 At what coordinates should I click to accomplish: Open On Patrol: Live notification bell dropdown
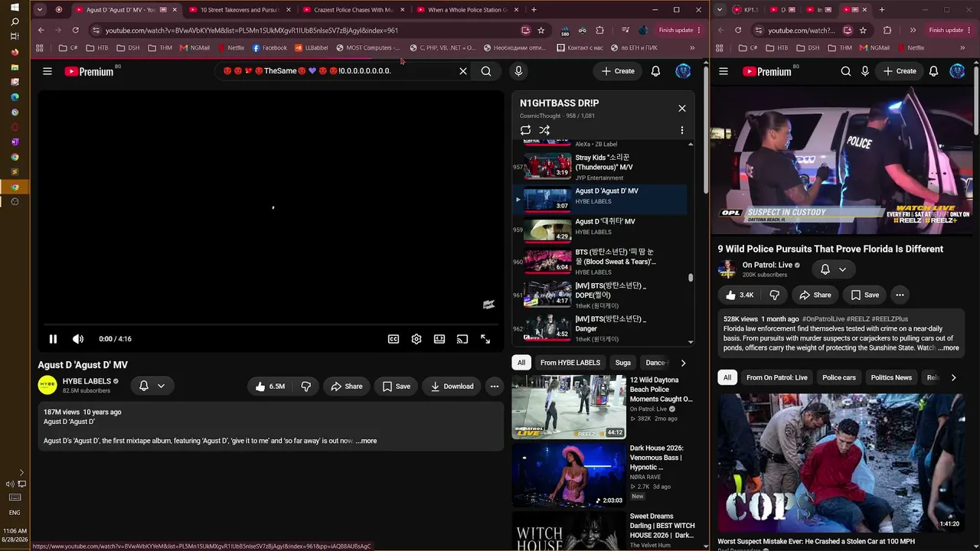tap(832, 269)
